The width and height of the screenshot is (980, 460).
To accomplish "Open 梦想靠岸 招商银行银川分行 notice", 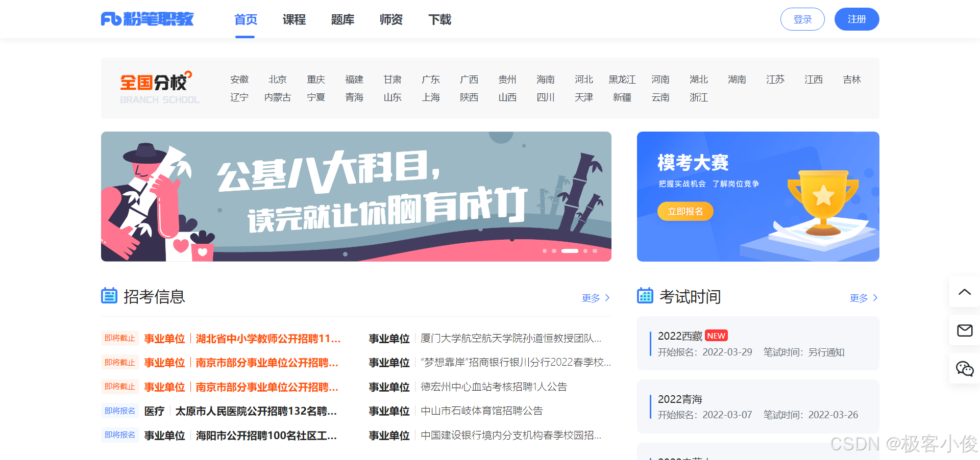I will (x=516, y=363).
